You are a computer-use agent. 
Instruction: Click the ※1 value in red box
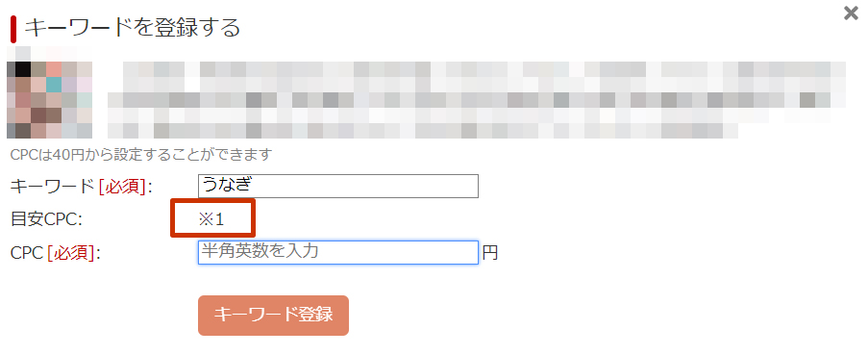(212, 219)
